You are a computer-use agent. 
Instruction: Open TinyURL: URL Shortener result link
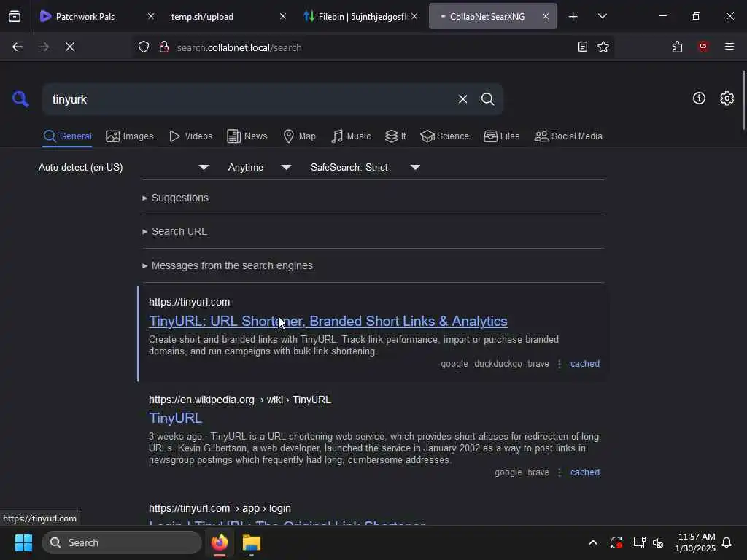[328, 322]
